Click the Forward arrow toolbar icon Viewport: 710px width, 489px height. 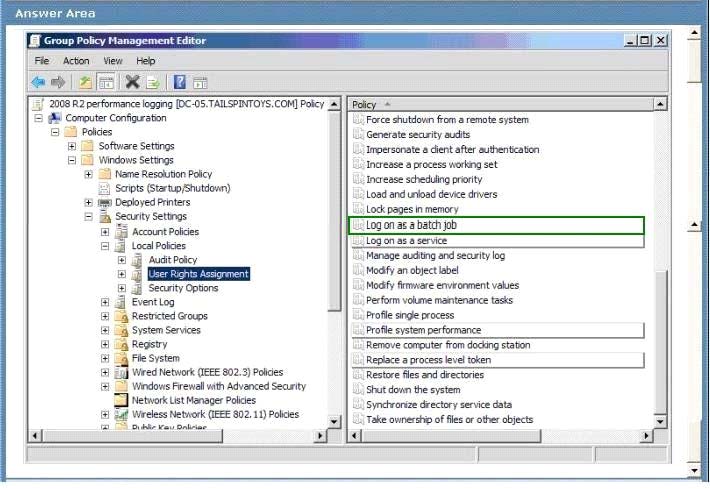click(x=58, y=82)
